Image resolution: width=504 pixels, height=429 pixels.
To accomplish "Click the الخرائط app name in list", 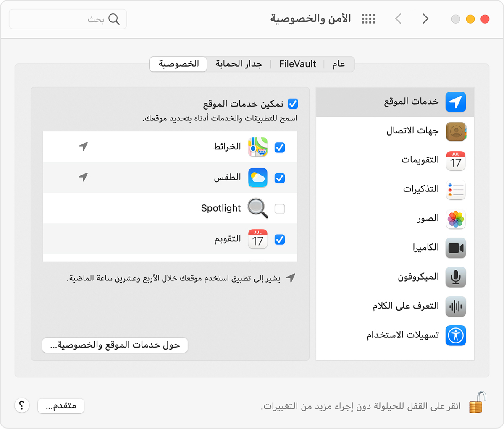I will click(x=227, y=146).
